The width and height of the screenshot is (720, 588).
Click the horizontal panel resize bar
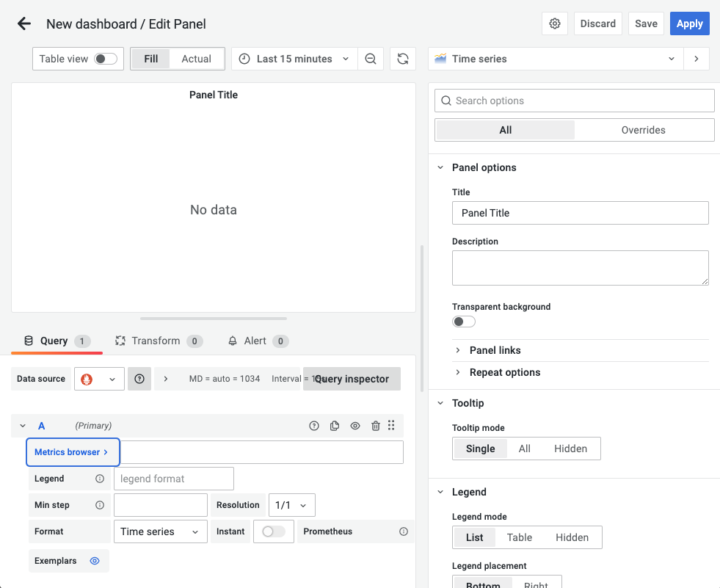214,319
